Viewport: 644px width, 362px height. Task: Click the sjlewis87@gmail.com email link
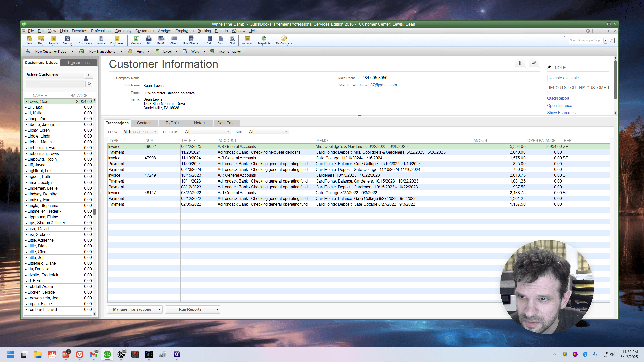(378, 85)
